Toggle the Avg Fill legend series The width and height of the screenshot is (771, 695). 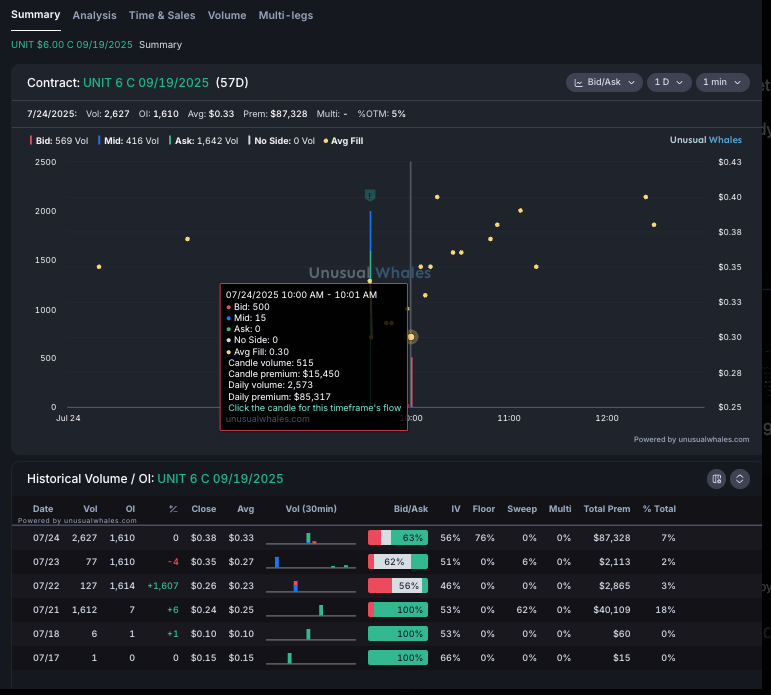(x=343, y=141)
